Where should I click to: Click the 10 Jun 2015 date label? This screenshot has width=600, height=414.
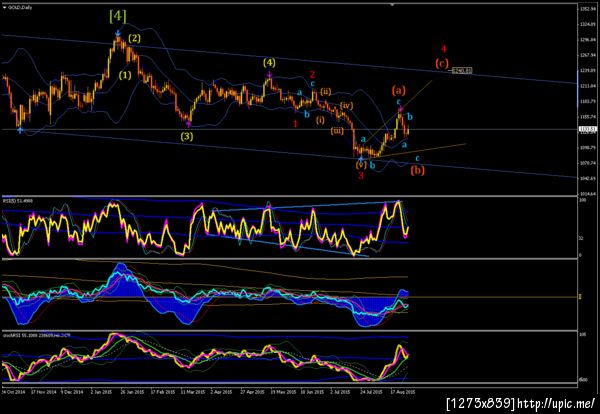click(x=311, y=392)
